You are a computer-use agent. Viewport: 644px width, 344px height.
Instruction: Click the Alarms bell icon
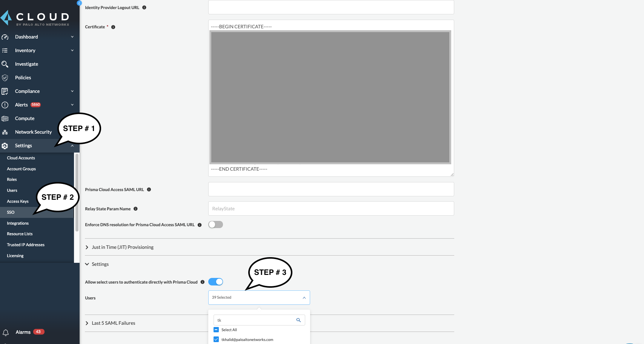[5, 332]
